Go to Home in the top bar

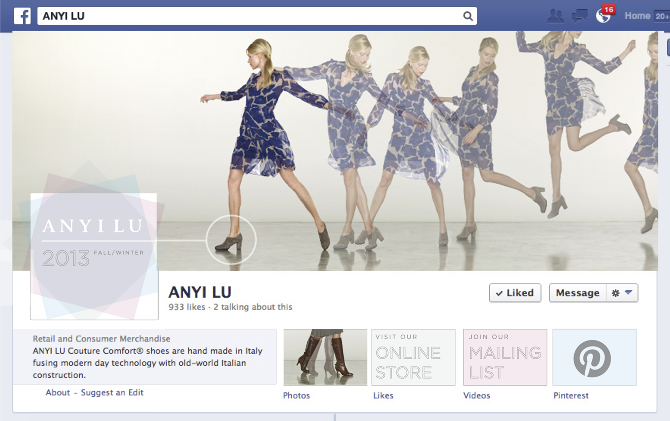tap(637, 16)
